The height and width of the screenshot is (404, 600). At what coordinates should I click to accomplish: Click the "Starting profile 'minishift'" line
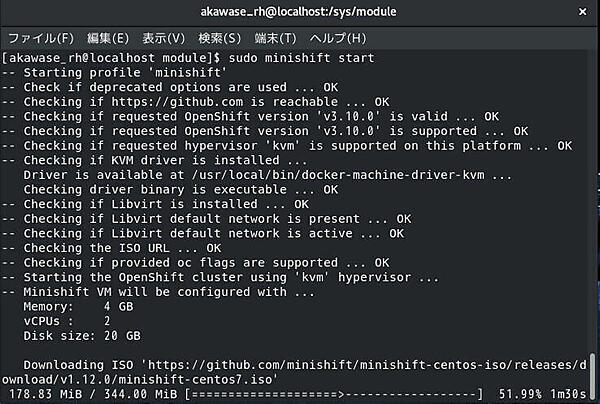(x=117, y=72)
